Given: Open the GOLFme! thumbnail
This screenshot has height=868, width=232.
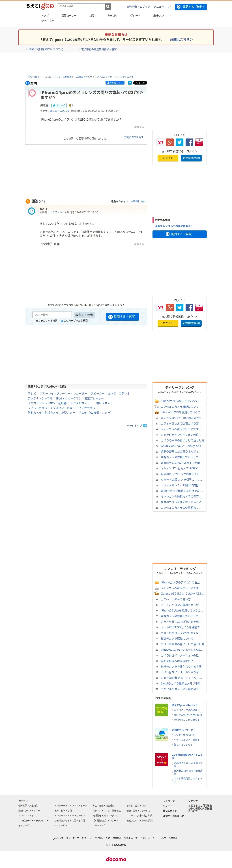Looking at the screenshot, I should (162, 735).
